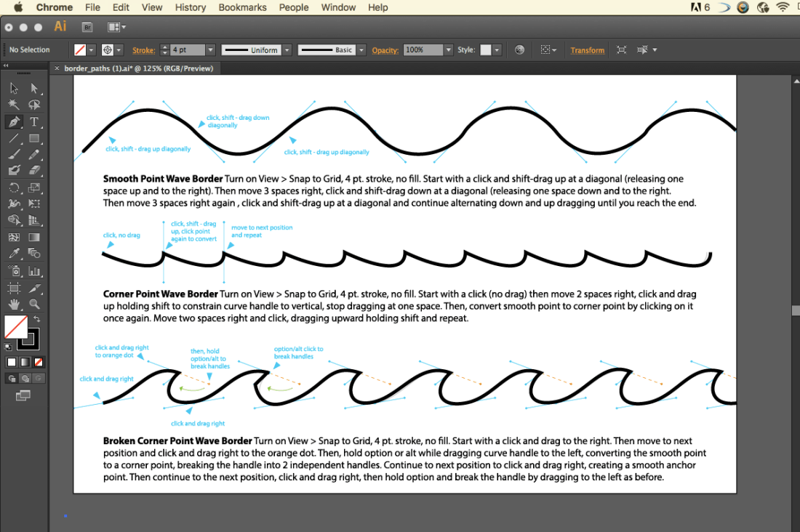Switch to border_paths (1).ai document tab
The height and width of the screenshot is (532, 800).
[x=138, y=68]
